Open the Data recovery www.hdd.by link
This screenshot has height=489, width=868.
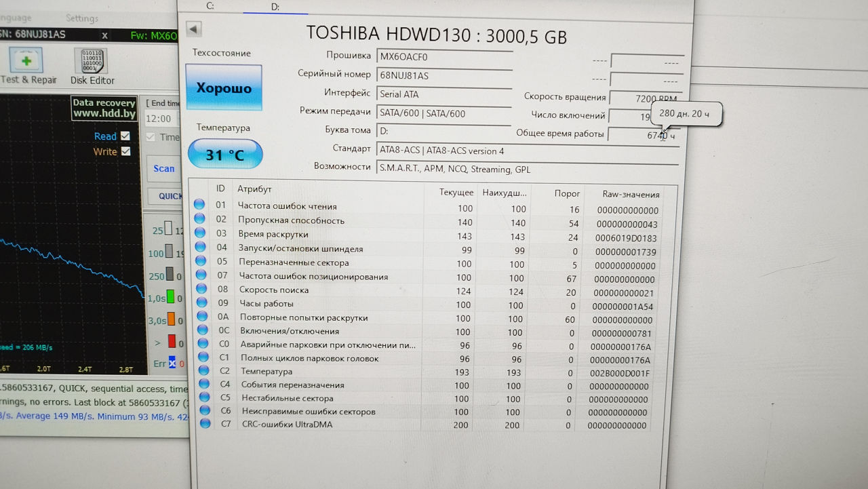point(104,109)
